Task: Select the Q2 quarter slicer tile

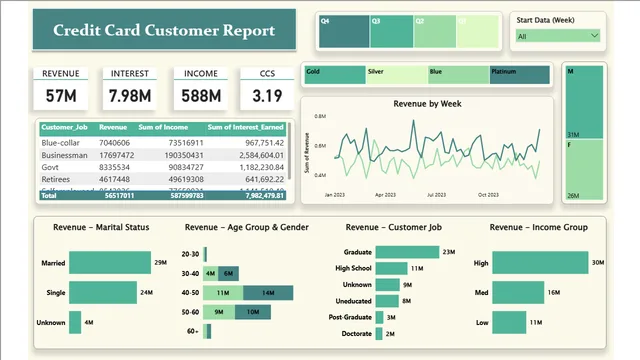Action: pyautogui.click(x=435, y=31)
